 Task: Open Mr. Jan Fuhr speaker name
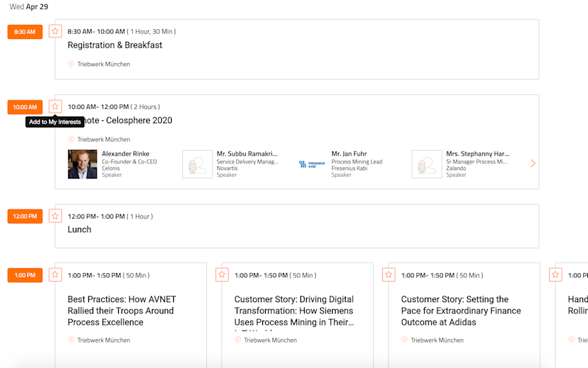[x=349, y=154]
